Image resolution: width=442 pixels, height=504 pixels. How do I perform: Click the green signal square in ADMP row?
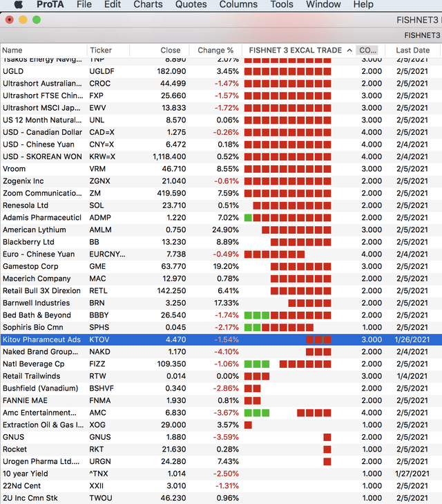tap(248, 218)
